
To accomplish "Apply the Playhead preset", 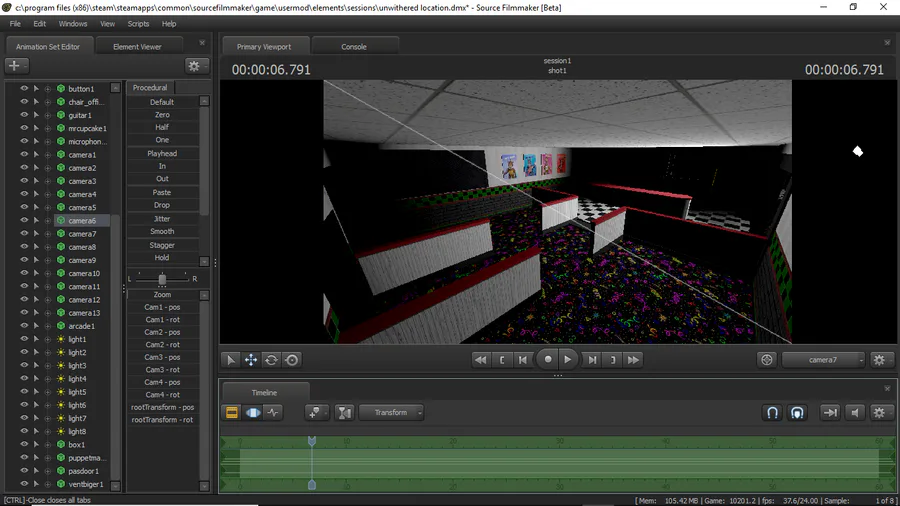I will [x=162, y=154].
